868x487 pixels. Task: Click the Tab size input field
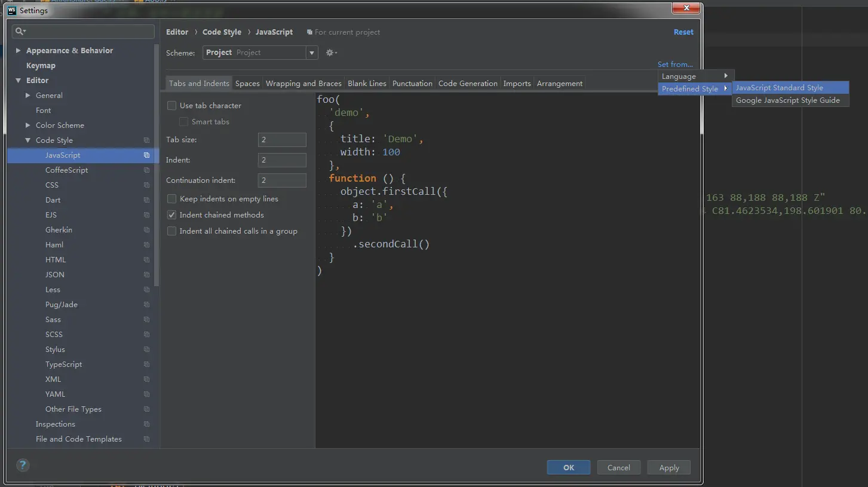click(x=282, y=140)
